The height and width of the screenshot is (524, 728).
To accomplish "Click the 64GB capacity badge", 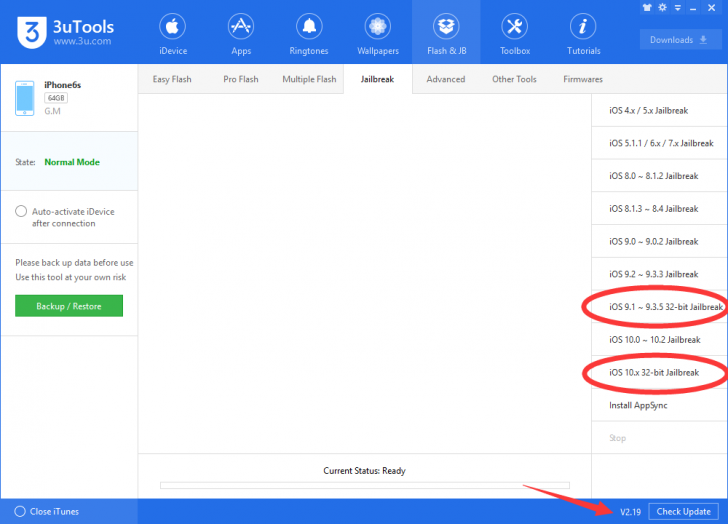I will pyautogui.click(x=56, y=98).
